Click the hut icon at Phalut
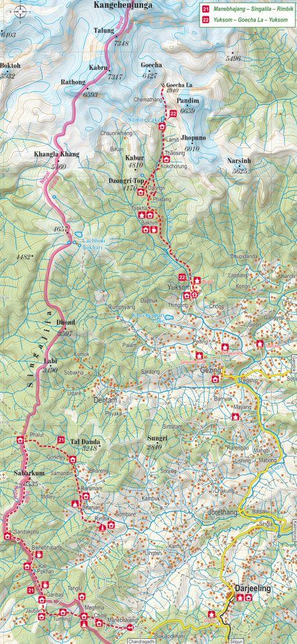 [x=19, y=440]
